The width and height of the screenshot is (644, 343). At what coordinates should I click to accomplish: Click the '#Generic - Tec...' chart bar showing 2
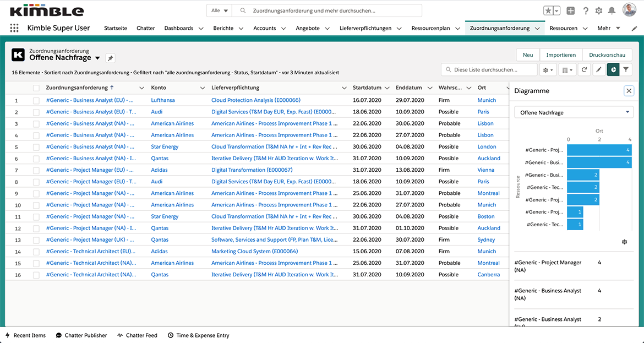pyautogui.click(x=583, y=187)
